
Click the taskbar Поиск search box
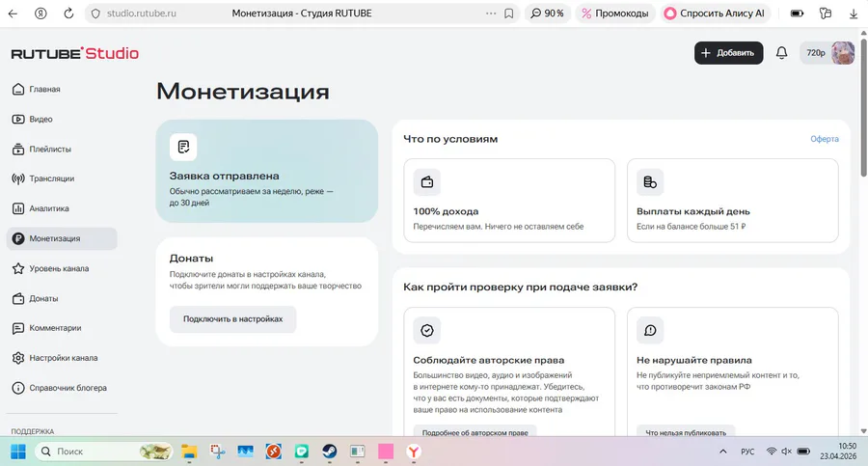tap(103, 452)
